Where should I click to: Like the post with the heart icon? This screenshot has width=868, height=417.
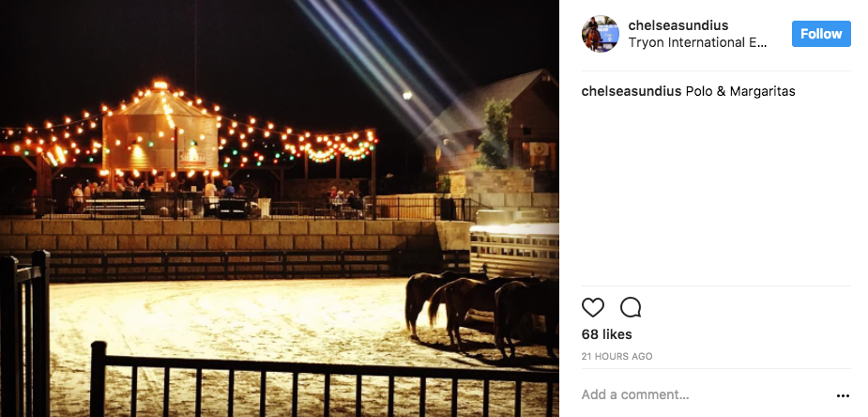(x=592, y=307)
